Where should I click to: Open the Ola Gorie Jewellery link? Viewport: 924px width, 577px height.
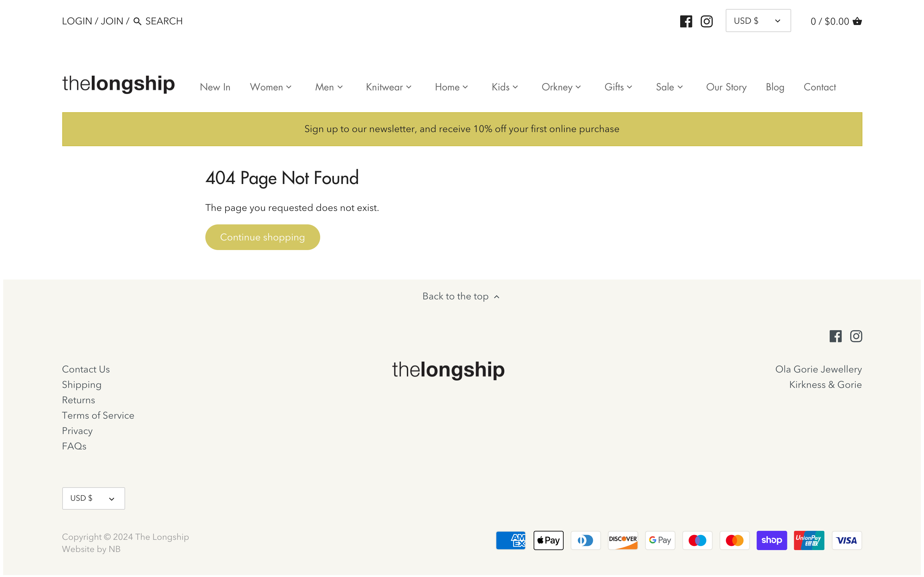point(818,369)
